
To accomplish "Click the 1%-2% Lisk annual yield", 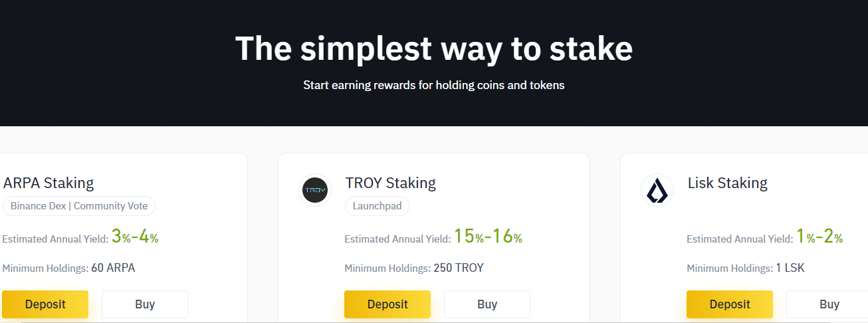I will point(819,237).
